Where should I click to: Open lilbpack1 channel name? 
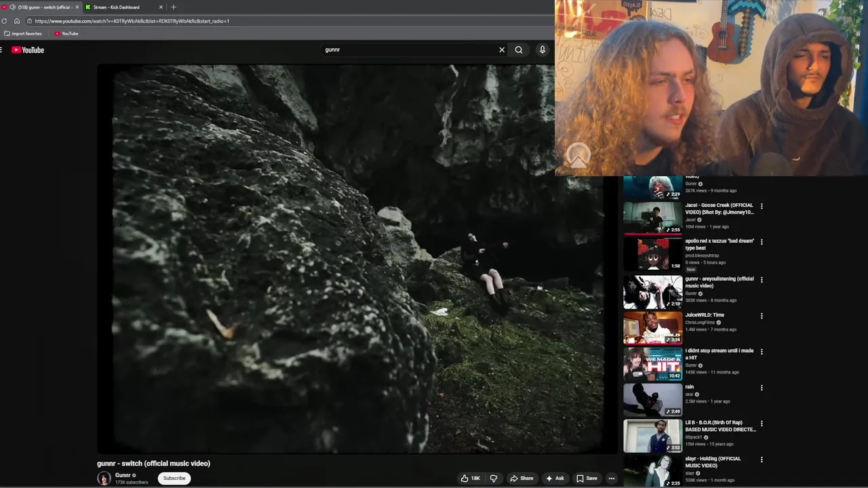(x=694, y=437)
